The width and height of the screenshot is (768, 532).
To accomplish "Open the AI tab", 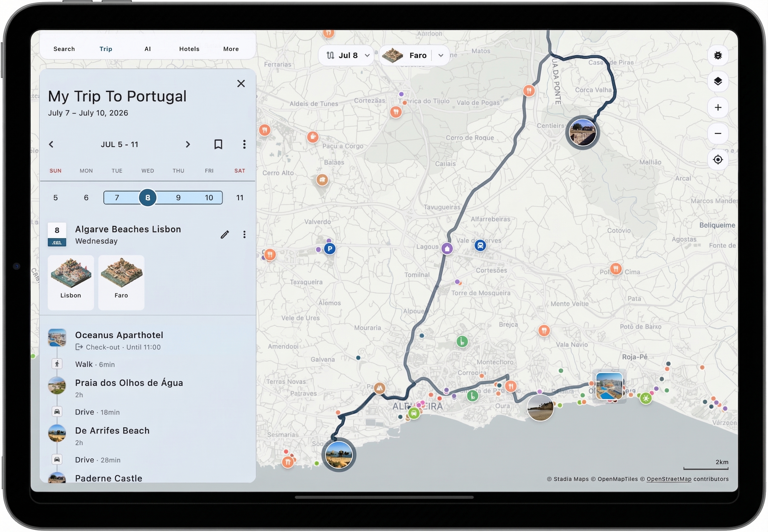I will (x=148, y=49).
